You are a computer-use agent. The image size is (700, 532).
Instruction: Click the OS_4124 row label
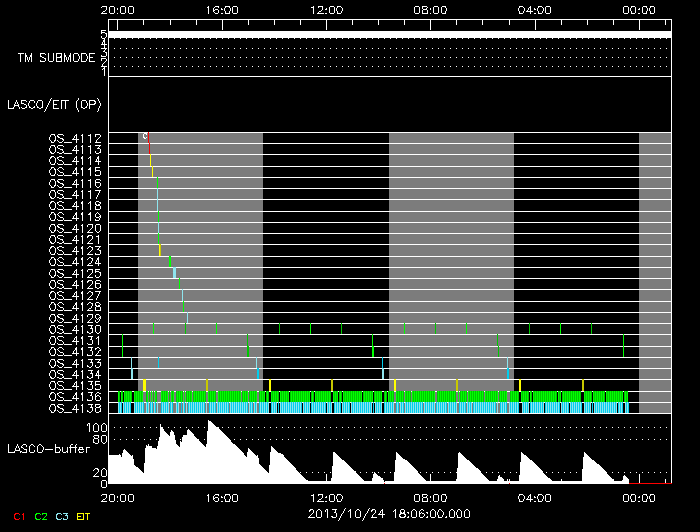click(x=75, y=262)
